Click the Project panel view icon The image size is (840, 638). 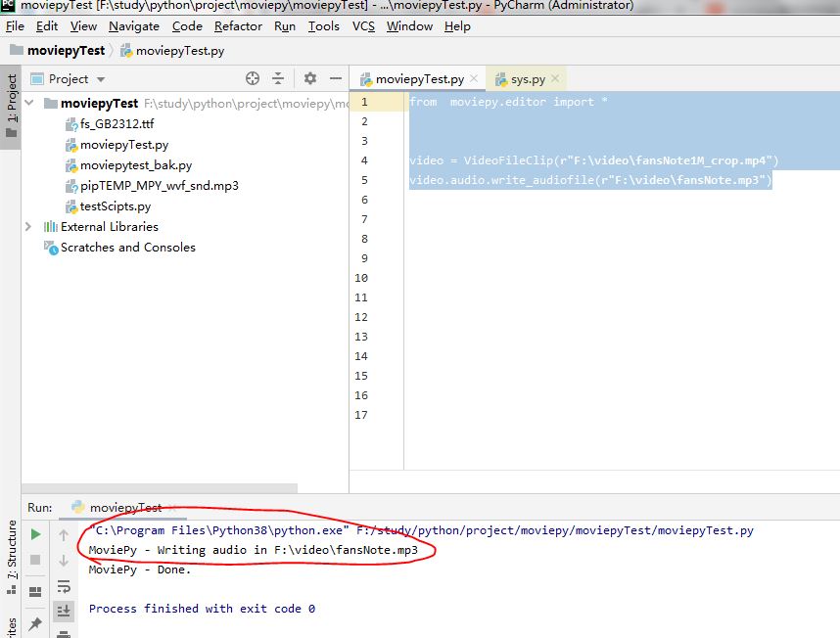coord(37,79)
